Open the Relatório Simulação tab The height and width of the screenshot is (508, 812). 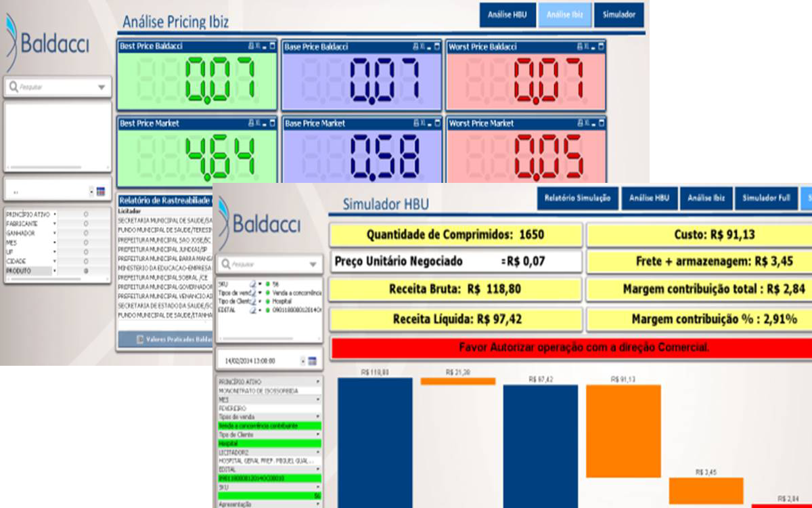tap(577, 198)
